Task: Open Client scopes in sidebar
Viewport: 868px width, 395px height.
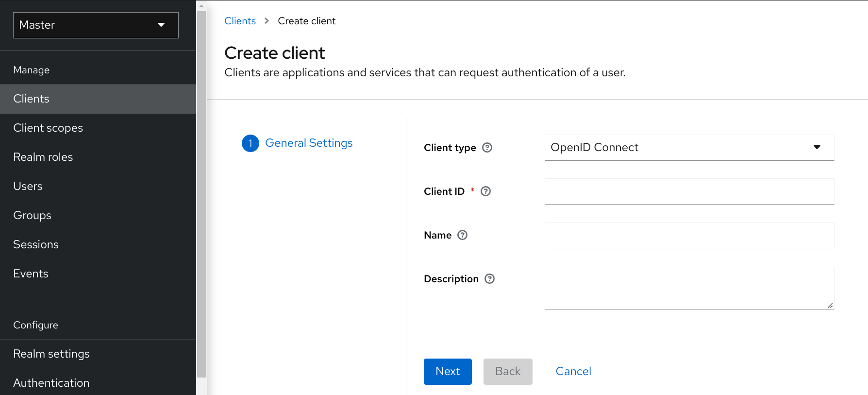Action: point(48,128)
